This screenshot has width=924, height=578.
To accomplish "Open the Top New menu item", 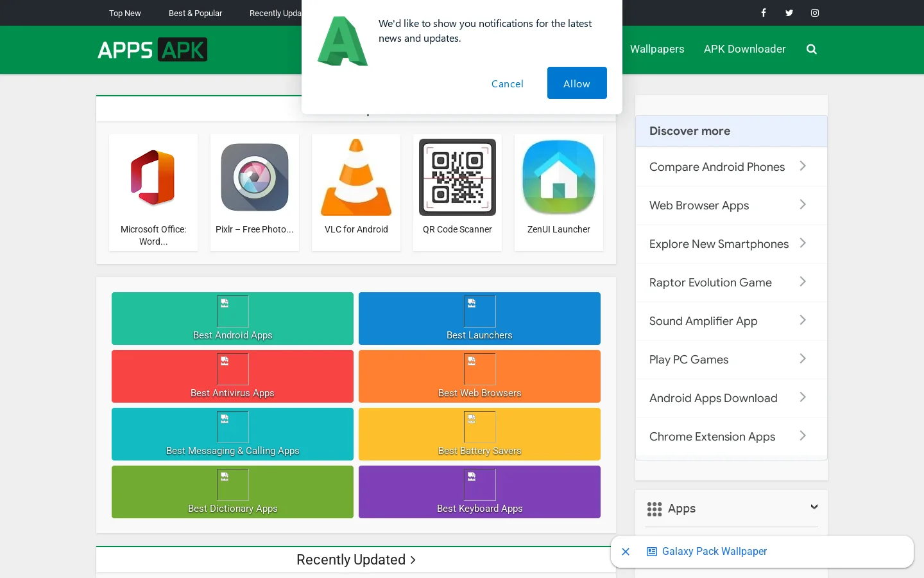I will tap(124, 13).
